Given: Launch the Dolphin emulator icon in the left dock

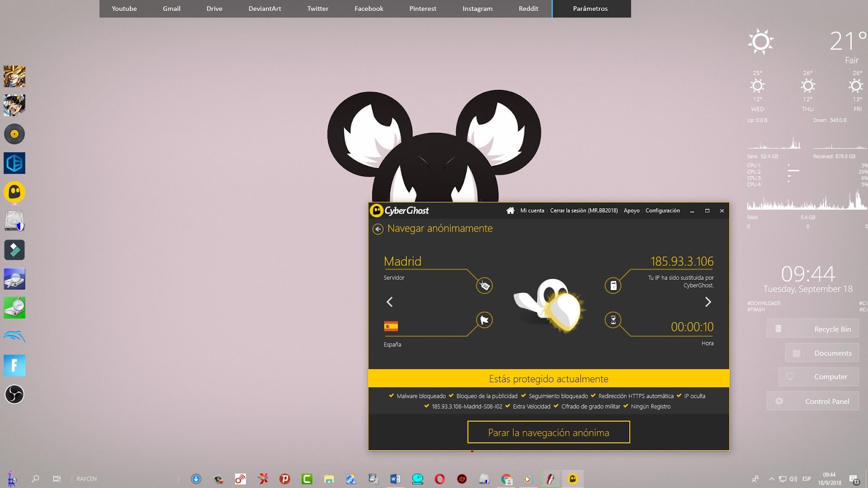Looking at the screenshot, I should (15, 337).
